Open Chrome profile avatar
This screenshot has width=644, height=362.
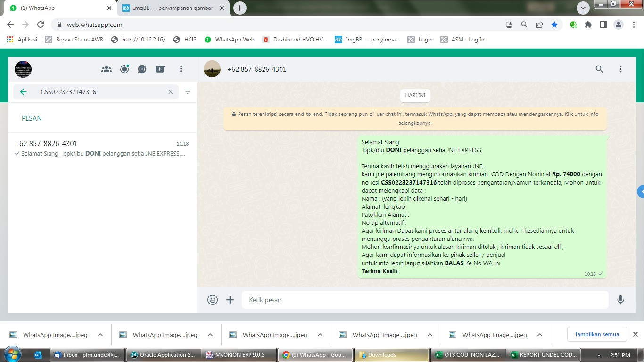[x=619, y=25]
